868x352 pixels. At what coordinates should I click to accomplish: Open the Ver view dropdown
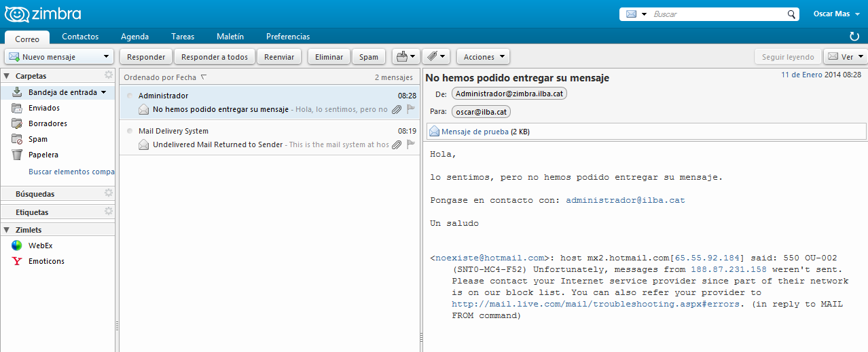click(x=846, y=57)
